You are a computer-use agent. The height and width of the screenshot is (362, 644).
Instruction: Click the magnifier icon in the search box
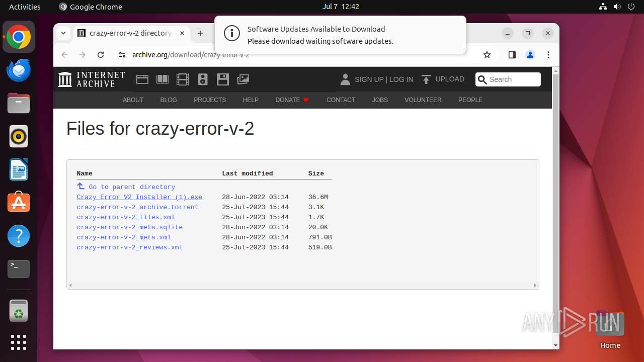pyautogui.click(x=482, y=79)
